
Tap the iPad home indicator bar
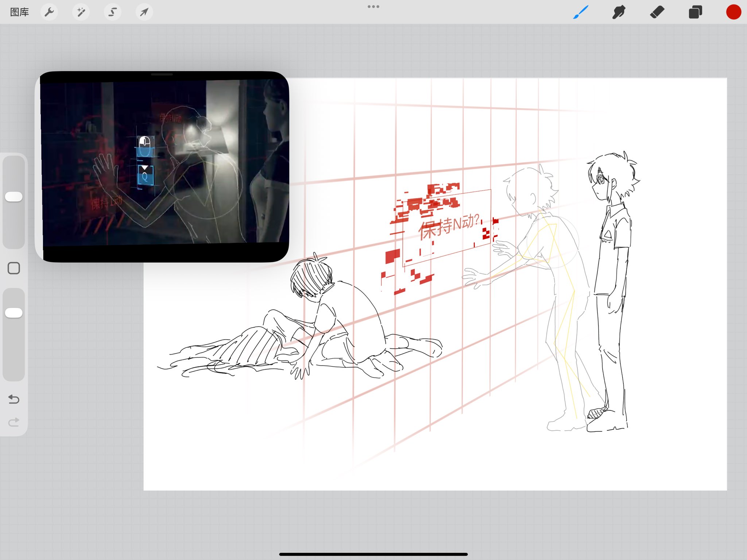pyautogui.click(x=373, y=554)
